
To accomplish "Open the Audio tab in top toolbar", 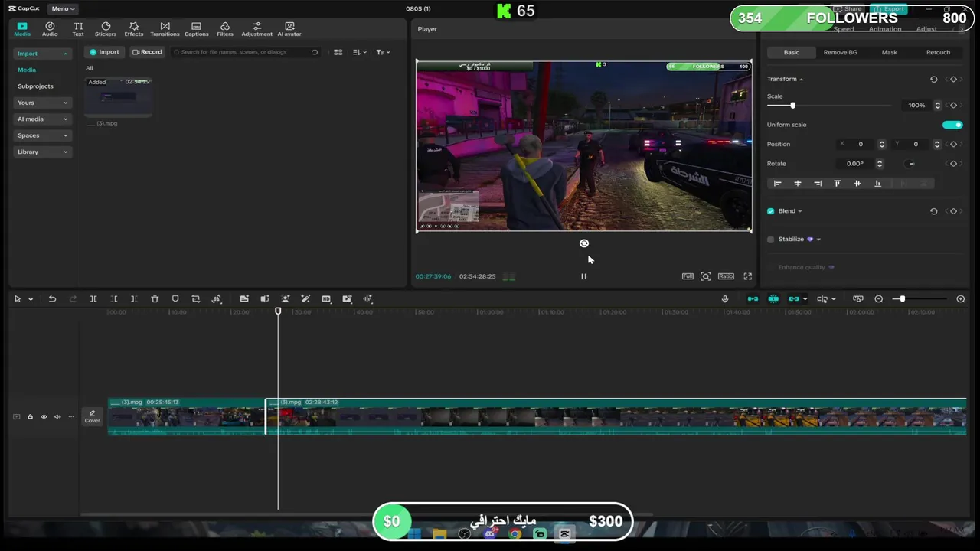I will (x=50, y=29).
